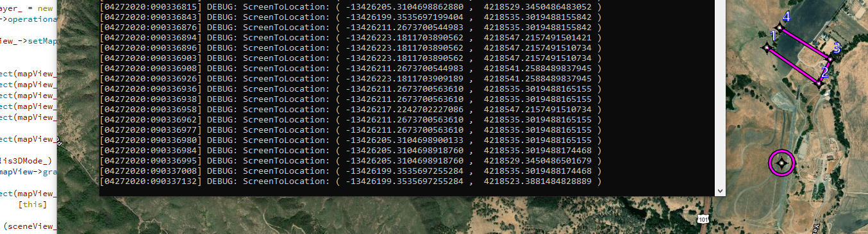868x234 pixels.
Task: Select log line with timestamp 04272020:090336958
Action: (x=351, y=109)
